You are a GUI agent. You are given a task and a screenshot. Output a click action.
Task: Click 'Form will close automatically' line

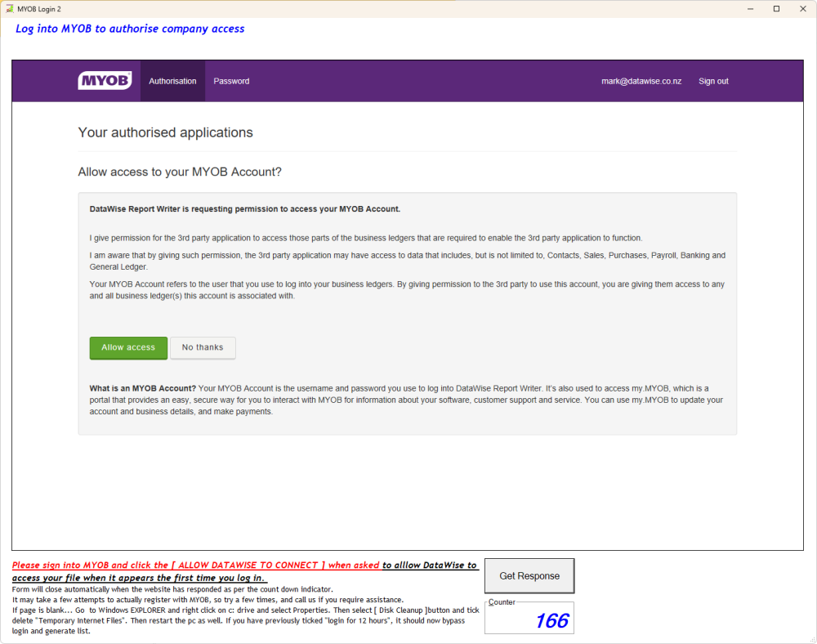click(x=172, y=589)
